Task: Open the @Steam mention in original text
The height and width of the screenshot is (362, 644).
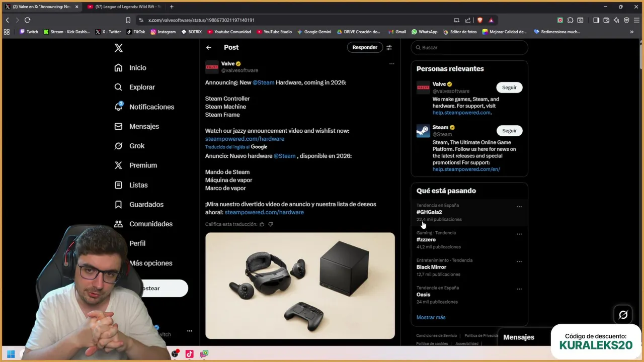Action: 264,82
